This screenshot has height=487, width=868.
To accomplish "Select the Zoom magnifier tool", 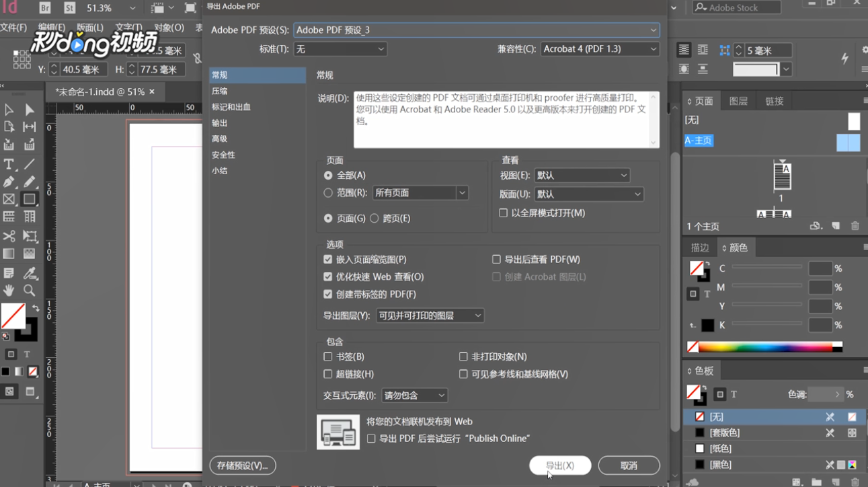I will 30,291.
